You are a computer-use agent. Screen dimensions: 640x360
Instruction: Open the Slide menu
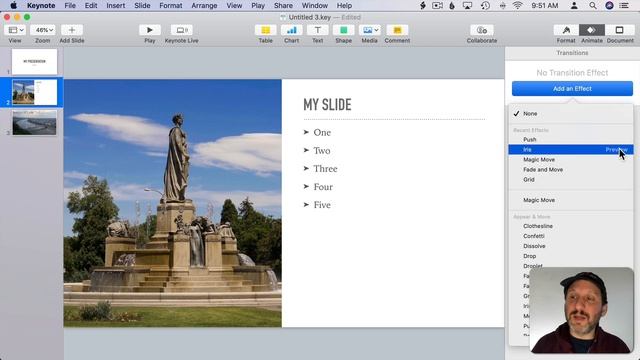pyautogui.click(x=142, y=6)
